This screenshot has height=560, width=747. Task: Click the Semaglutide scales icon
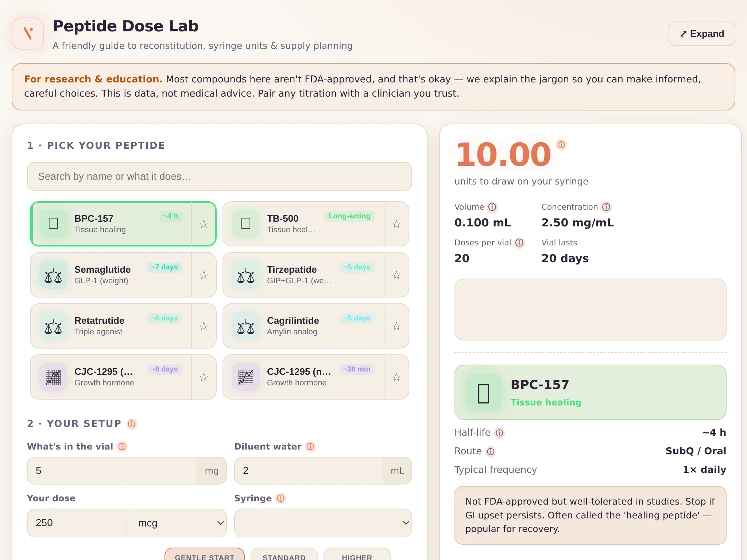tap(53, 275)
